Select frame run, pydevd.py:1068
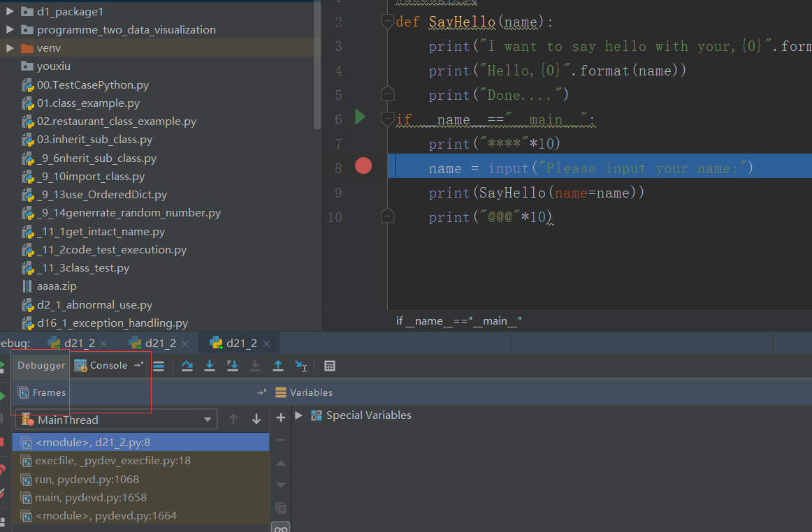812x532 pixels. [141, 479]
